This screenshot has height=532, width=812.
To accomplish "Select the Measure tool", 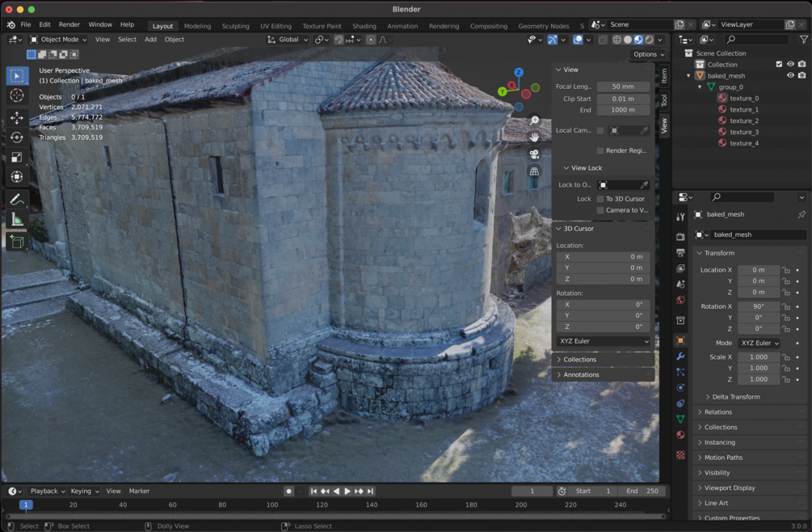I will pyautogui.click(x=17, y=220).
